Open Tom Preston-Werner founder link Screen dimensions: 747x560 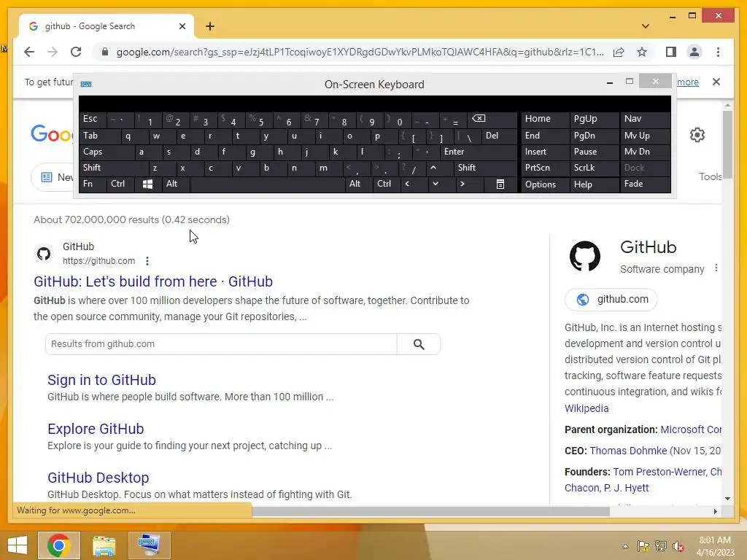pyautogui.click(x=659, y=472)
